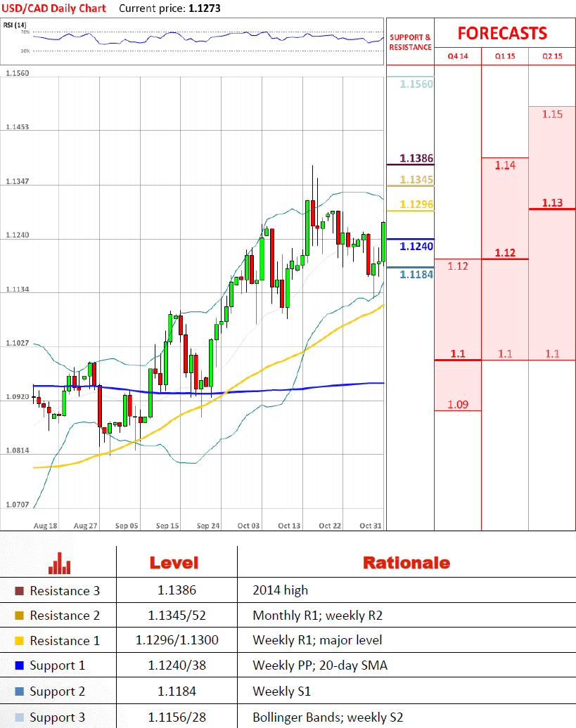Select the Q4 14 forecast column header

[458, 56]
